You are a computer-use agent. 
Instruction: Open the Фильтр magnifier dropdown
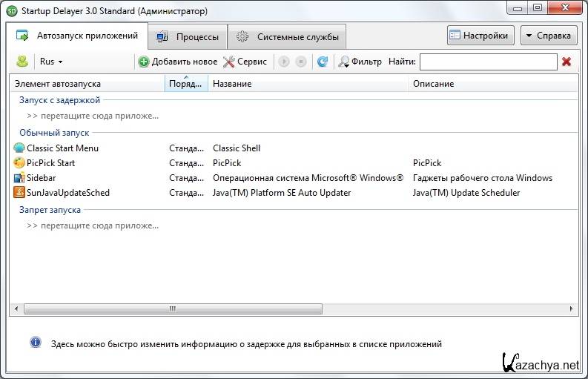360,62
